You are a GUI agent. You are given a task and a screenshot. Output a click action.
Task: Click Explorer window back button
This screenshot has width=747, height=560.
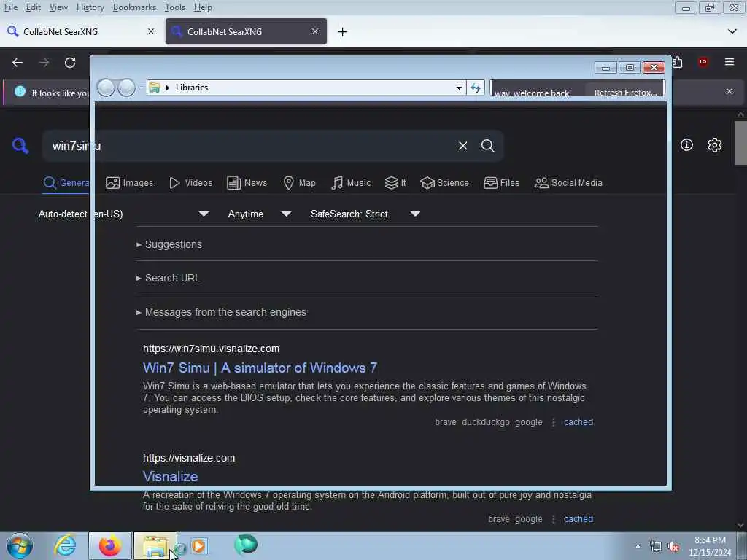point(106,87)
